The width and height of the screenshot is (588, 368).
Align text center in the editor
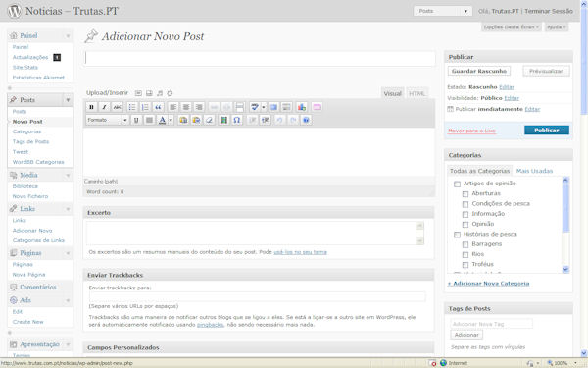186,107
